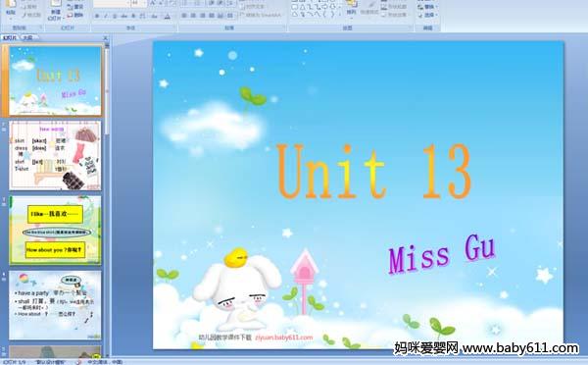Viewport: 588px width, 365px height.
Task: Expand the shapes gallery more arrow
Action: (x=340, y=15)
